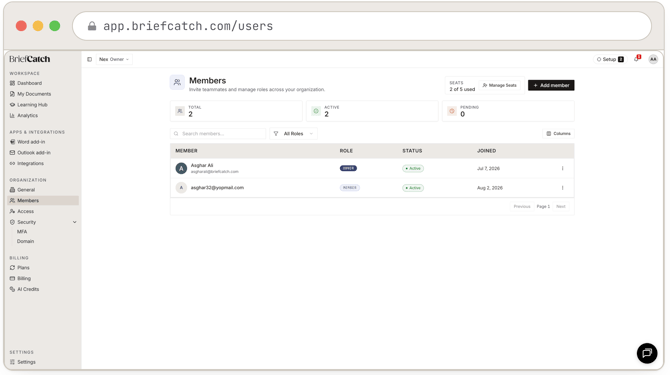Click the Active status for asghar32@yopmail.com

(413, 188)
